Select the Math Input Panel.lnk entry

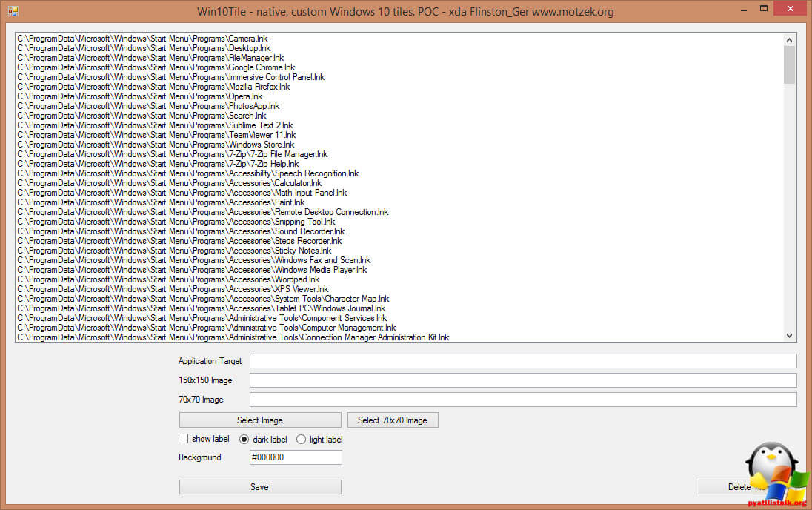point(182,193)
